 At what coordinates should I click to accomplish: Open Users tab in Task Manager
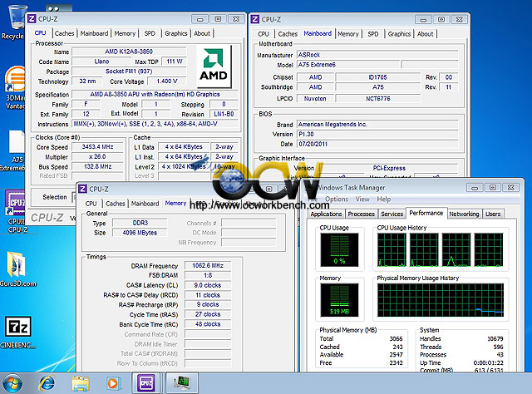click(x=493, y=214)
